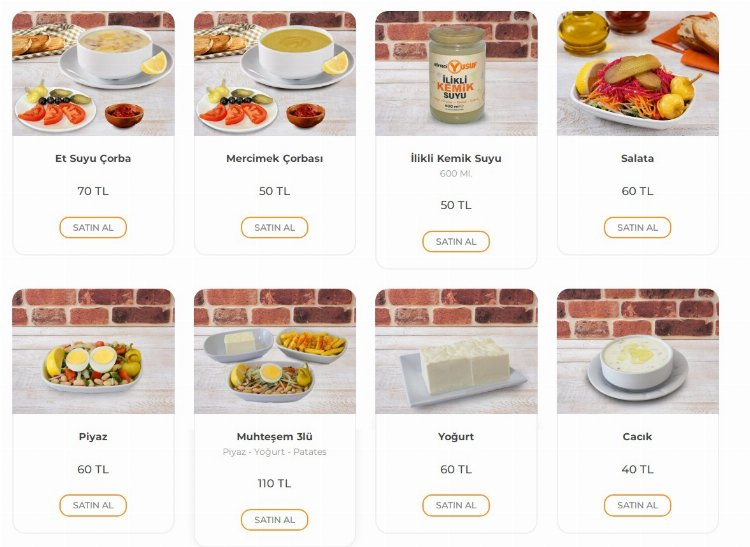Click SATIN AL under Muhteşem 3lü
Screen dimensions: 750x547
(274, 520)
